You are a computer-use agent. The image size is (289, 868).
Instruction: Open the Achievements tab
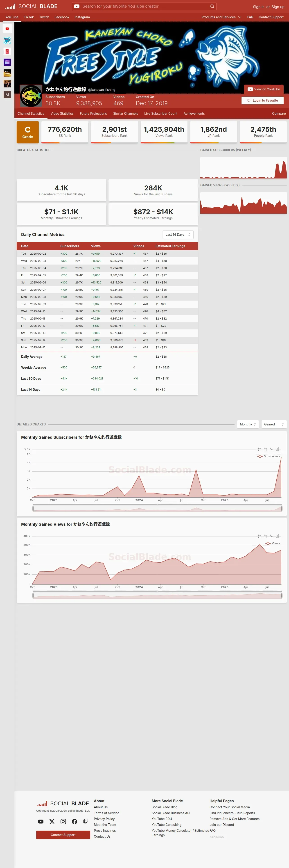pos(194,114)
